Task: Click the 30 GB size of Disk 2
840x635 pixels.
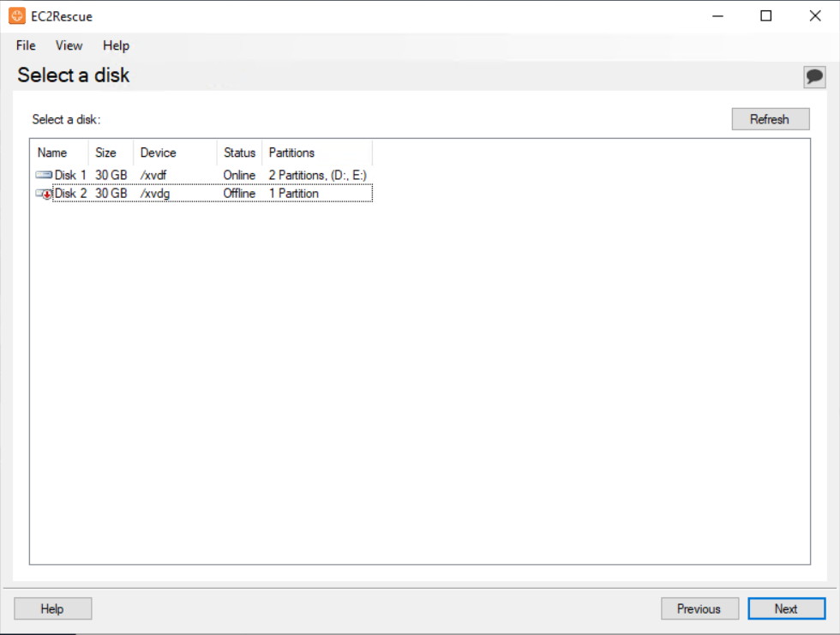Action: (x=111, y=194)
